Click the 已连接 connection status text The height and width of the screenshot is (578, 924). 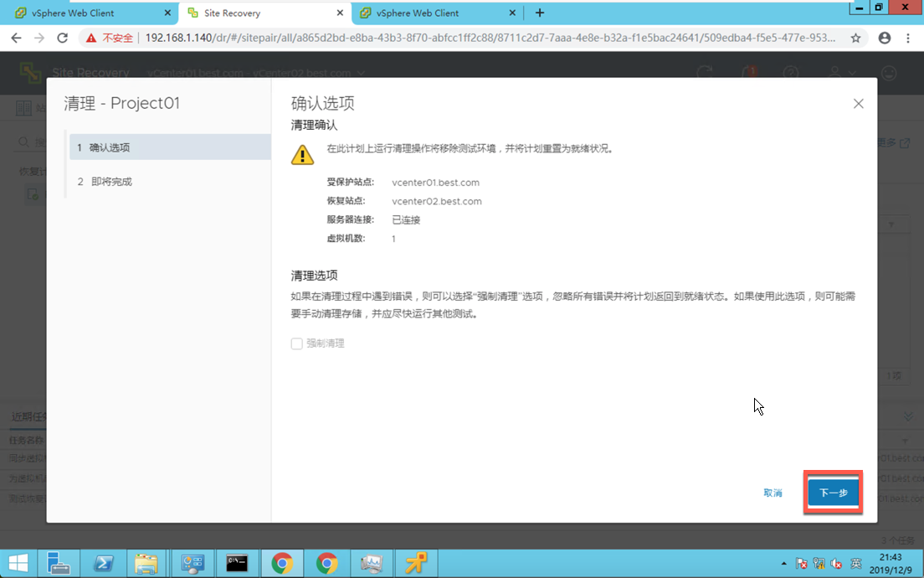[406, 220]
